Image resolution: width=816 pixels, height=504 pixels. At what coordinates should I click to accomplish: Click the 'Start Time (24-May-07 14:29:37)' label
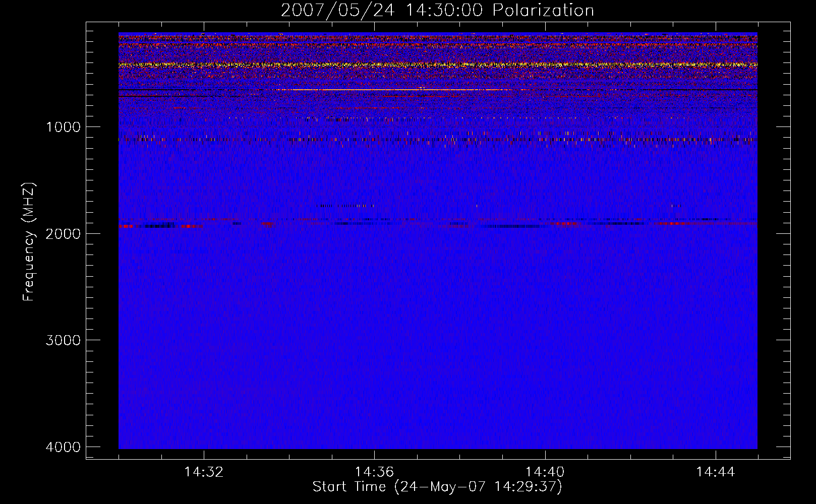pos(437,487)
